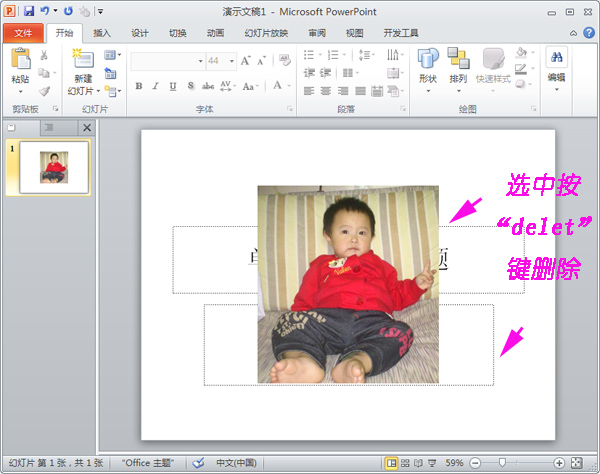
Task: Collapse the ribbon with caret icon
Action: tap(573, 33)
